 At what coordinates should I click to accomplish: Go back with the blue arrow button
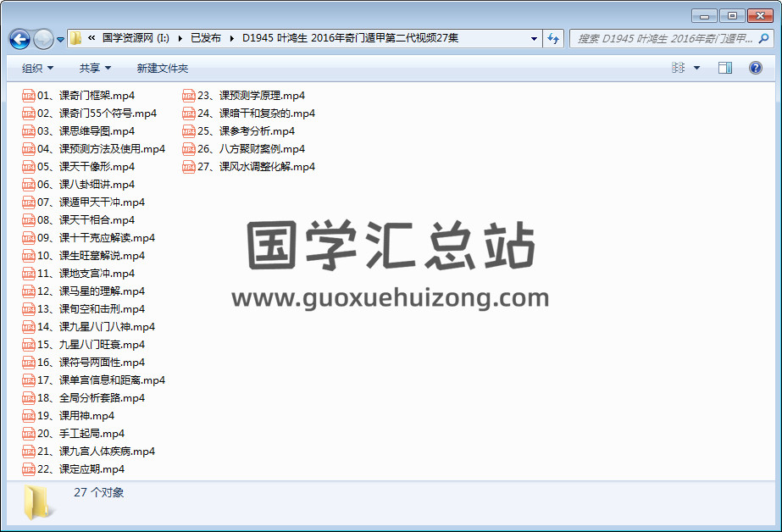point(20,39)
